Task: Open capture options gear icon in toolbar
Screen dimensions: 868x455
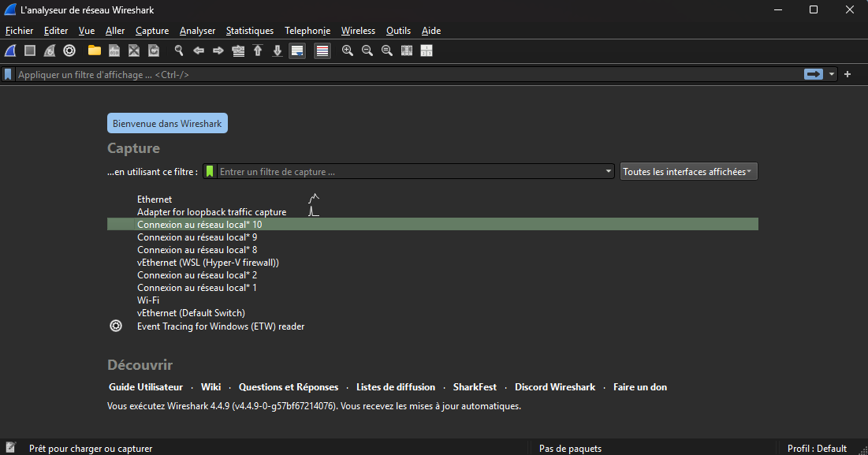Action: 69,50
